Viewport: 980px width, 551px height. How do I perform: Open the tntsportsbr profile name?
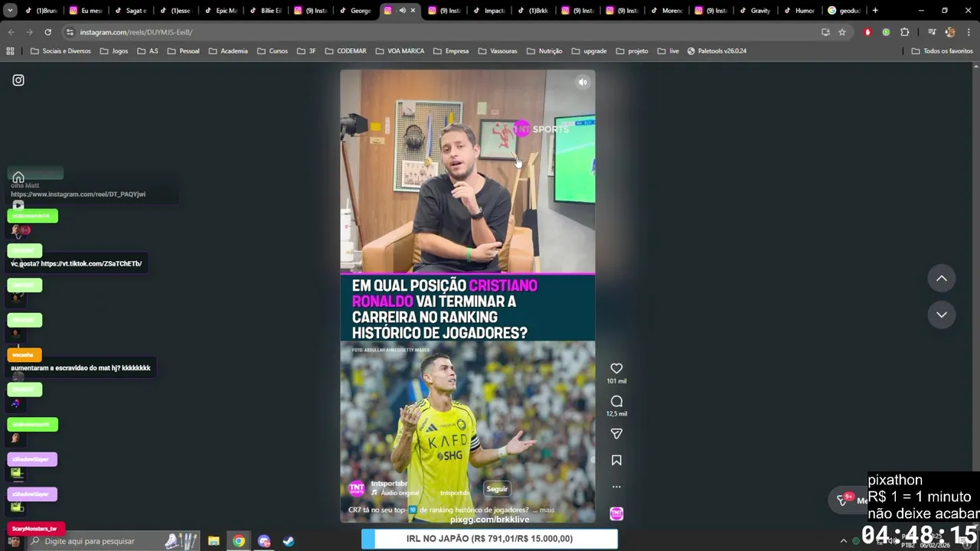coord(389,484)
